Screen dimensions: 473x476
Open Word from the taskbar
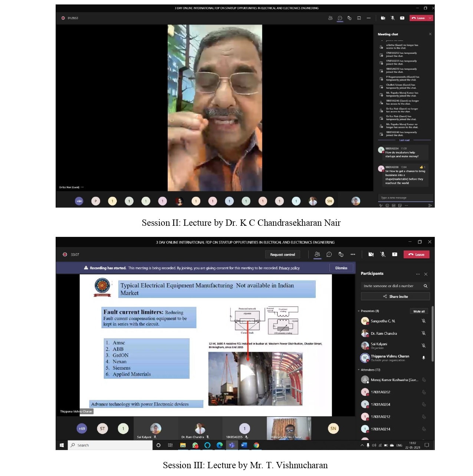244,445
